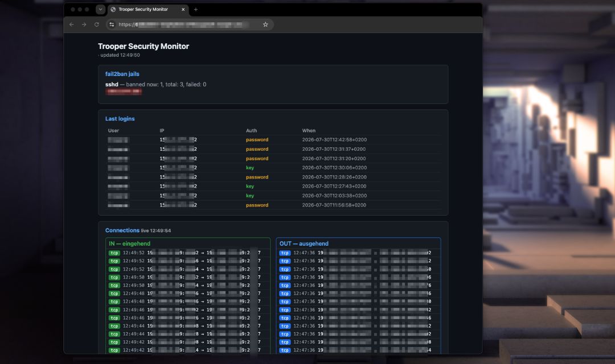Select timestamp 2026-07-30T12:31:20+0200
Image resolution: width=615 pixels, height=364 pixels.
pyautogui.click(x=334, y=159)
